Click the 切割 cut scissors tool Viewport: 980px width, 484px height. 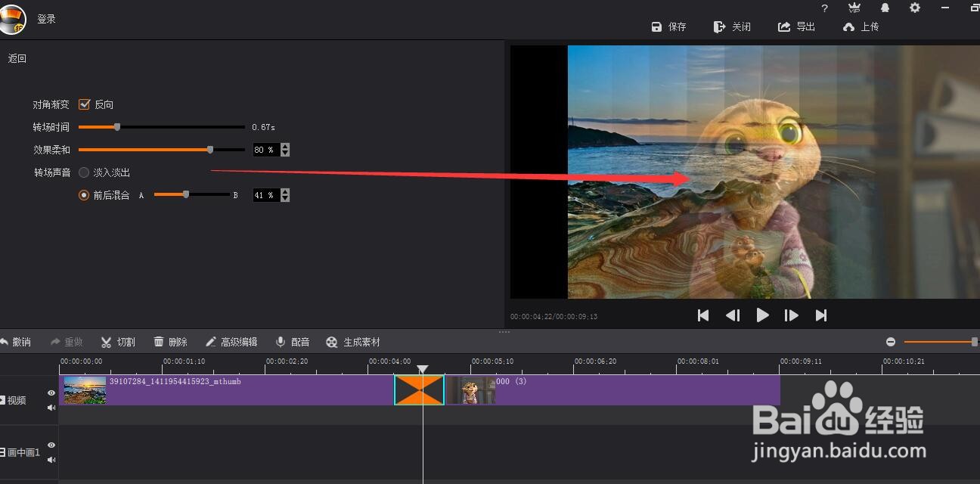[x=118, y=342]
